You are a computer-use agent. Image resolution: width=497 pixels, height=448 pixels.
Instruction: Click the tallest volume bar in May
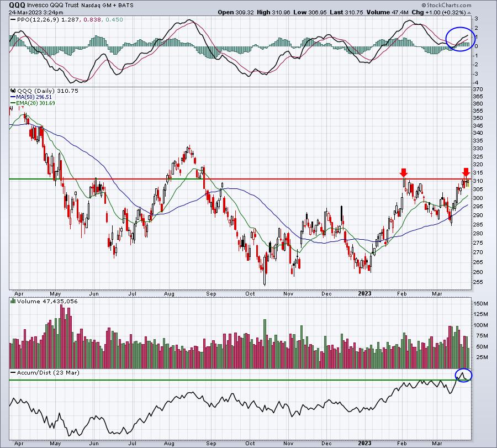pos(62,336)
